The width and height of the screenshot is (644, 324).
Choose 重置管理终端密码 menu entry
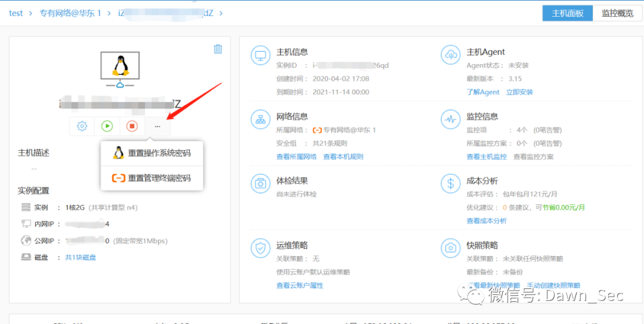pos(152,179)
